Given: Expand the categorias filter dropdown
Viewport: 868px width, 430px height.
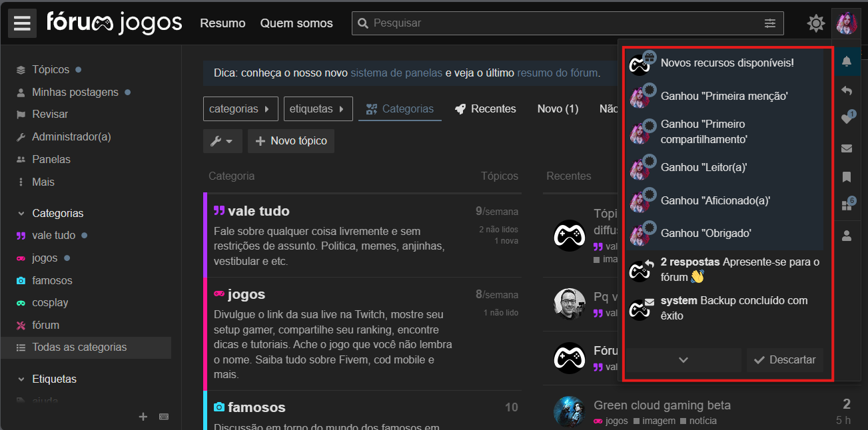Looking at the screenshot, I should (240, 109).
